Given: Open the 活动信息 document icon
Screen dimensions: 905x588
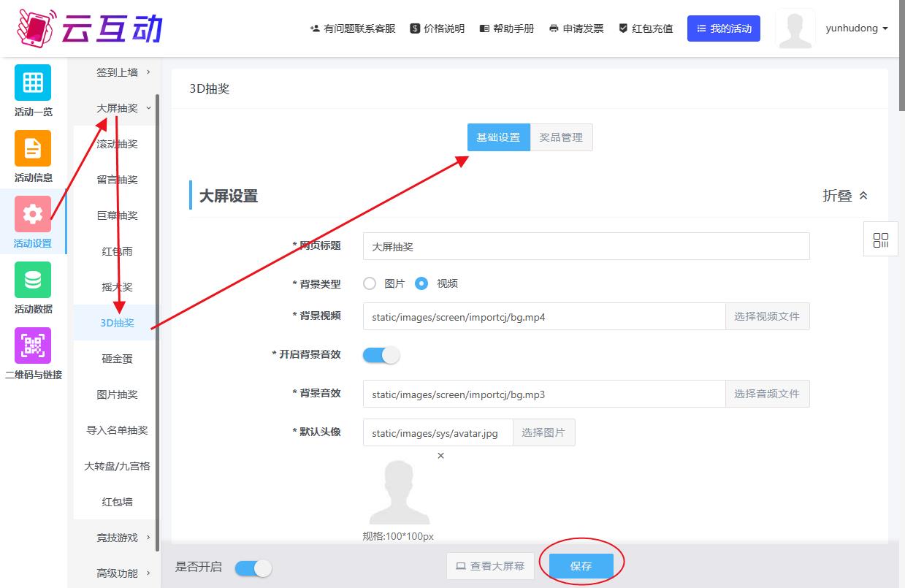Looking at the screenshot, I should 33,148.
